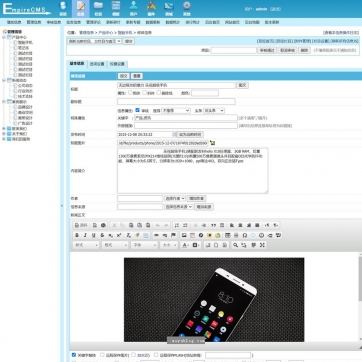Open the find magnifier tool in editor
362x362 pixels.
[235, 245]
